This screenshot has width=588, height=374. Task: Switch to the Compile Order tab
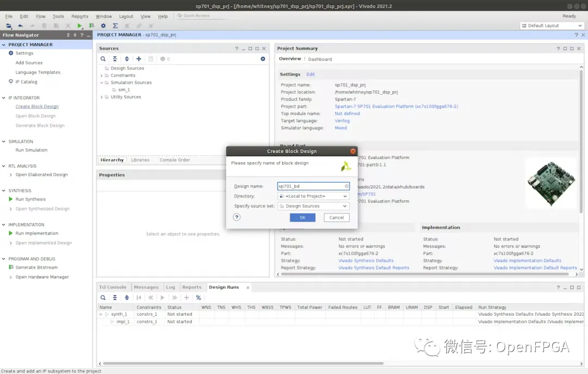175,160
